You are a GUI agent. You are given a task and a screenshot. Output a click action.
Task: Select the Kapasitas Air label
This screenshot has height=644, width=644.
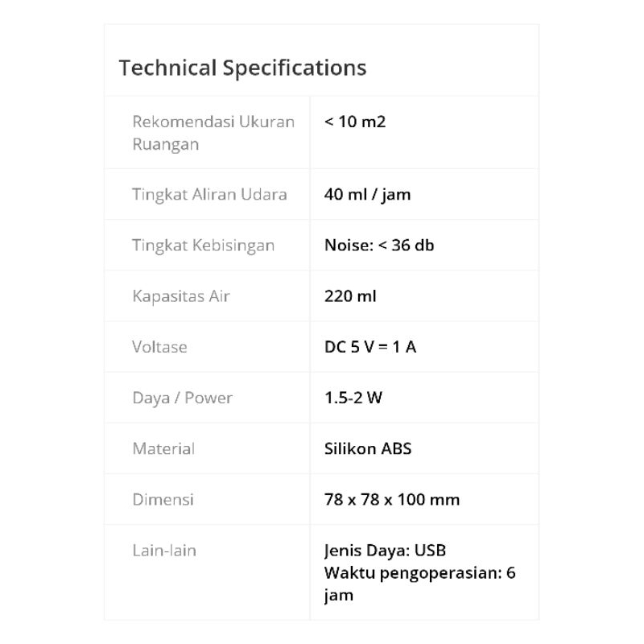click(x=181, y=296)
